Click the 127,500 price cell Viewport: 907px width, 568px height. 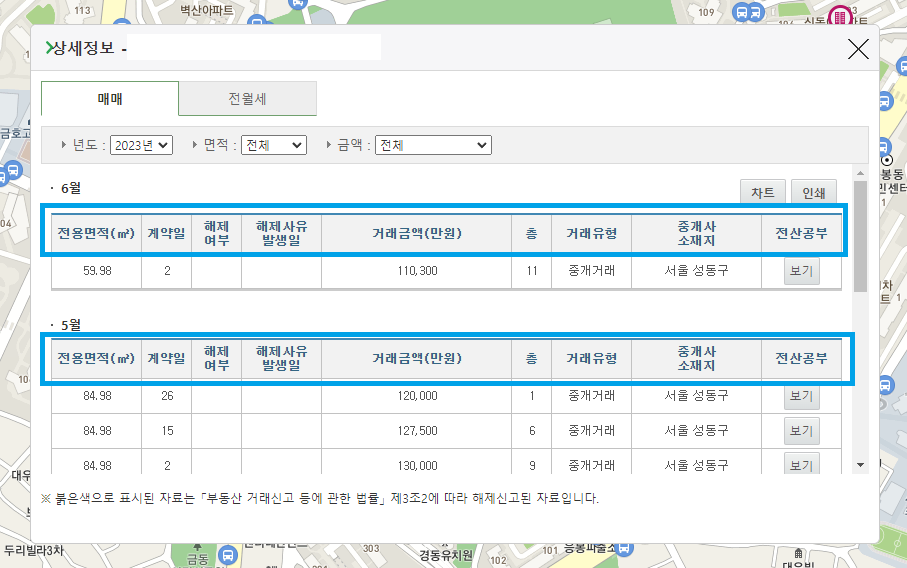click(x=417, y=431)
